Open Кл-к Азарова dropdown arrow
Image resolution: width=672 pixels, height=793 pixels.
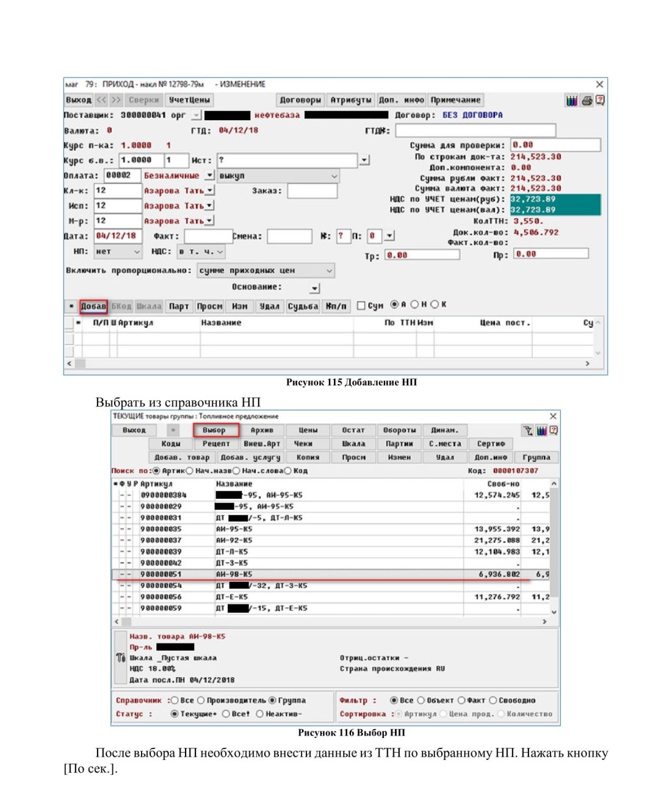(x=209, y=191)
